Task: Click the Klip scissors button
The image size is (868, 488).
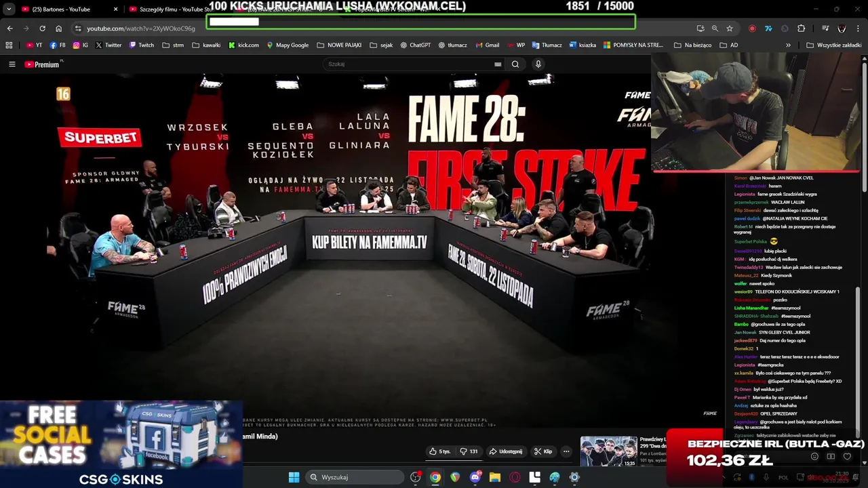Action: coord(543,451)
